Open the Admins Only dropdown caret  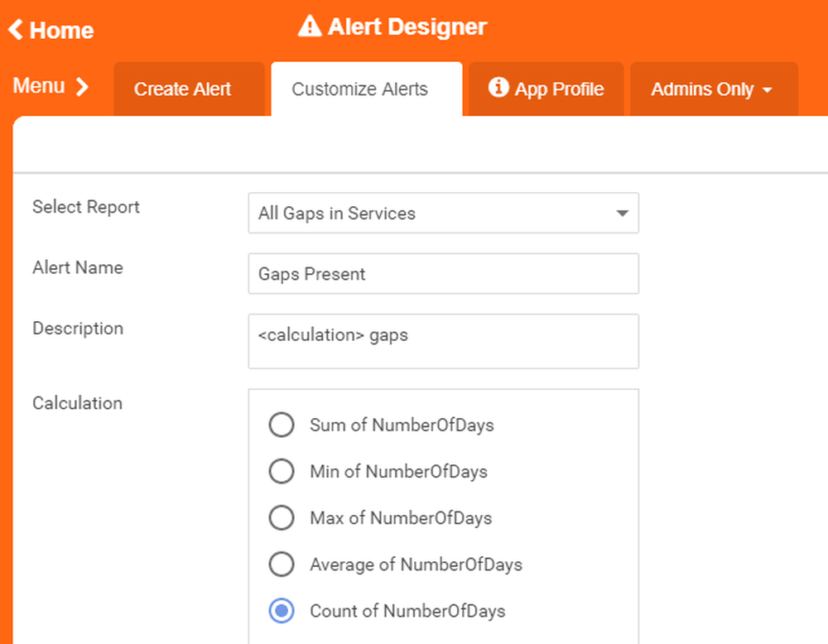coord(768,90)
